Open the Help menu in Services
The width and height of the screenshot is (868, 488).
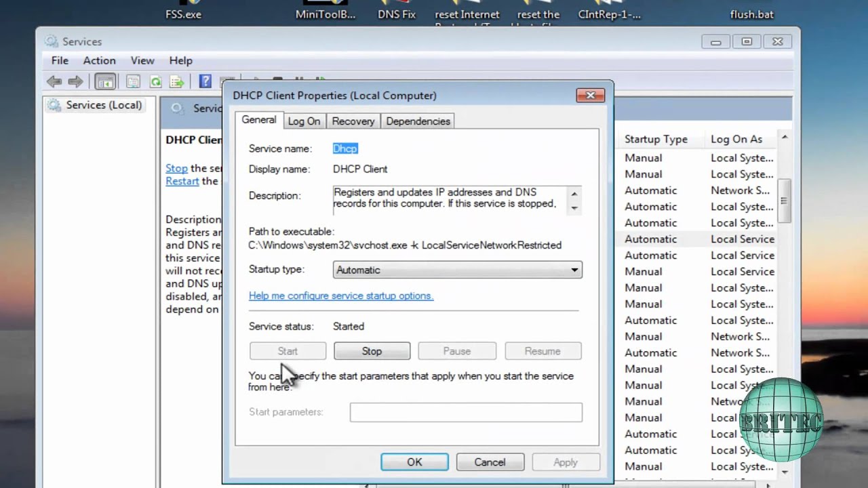click(x=181, y=60)
